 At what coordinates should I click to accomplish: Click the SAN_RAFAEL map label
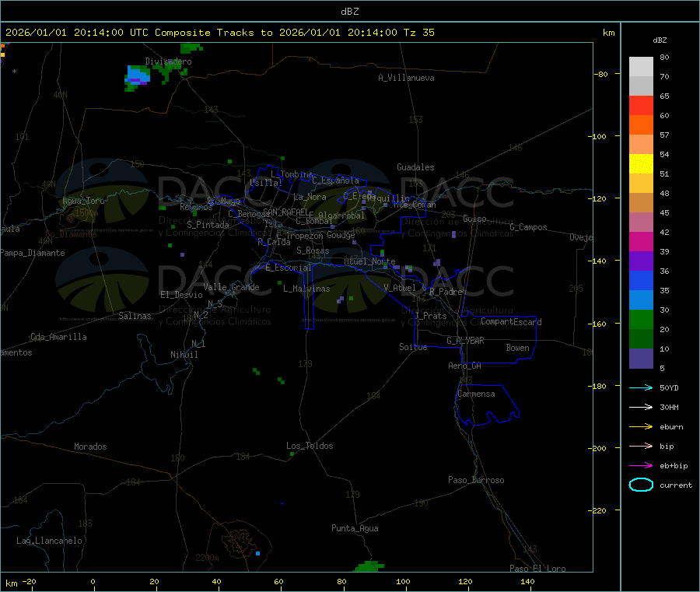pos(285,212)
